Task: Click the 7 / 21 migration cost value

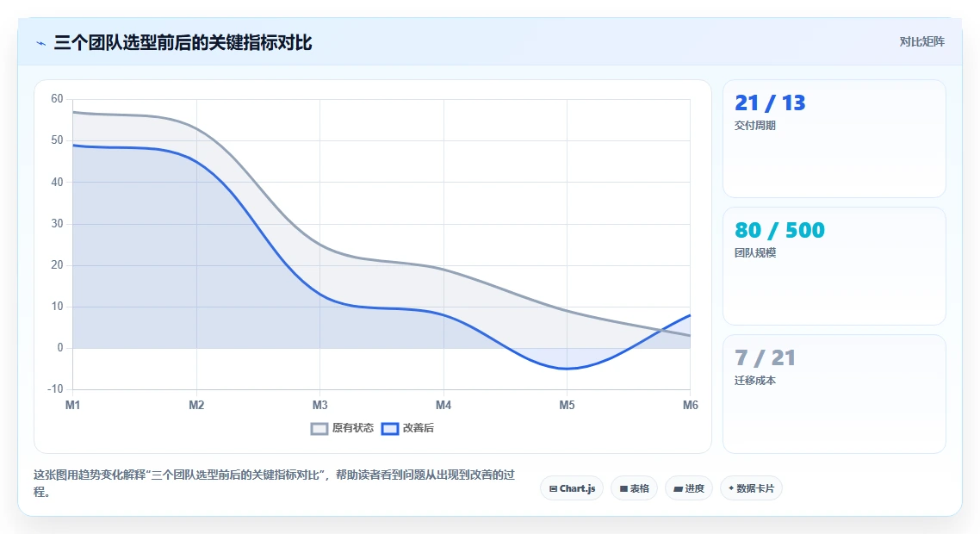Action: pyautogui.click(x=765, y=357)
